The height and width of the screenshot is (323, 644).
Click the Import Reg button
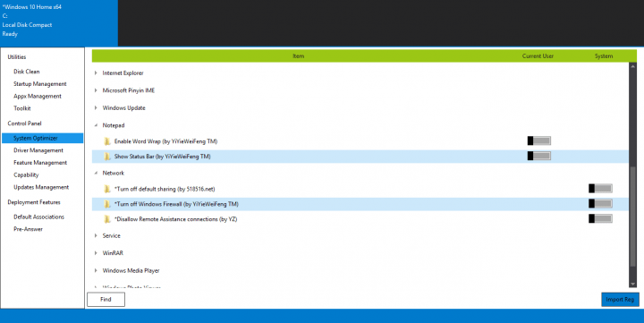pyautogui.click(x=620, y=300)
